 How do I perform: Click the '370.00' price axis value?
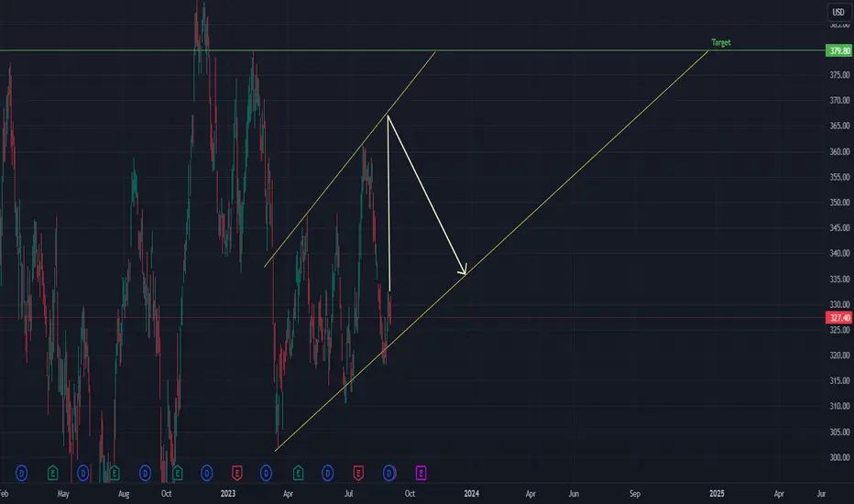click(839, 100)
